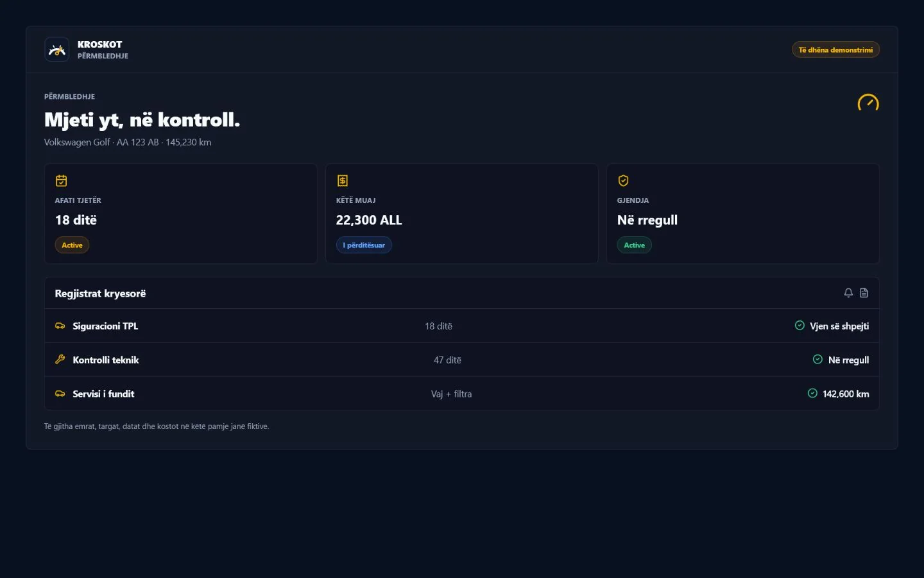This screenshot has height=578, width=924.
Task: Click the GJENDJA card label
Action: click(633, 200)
